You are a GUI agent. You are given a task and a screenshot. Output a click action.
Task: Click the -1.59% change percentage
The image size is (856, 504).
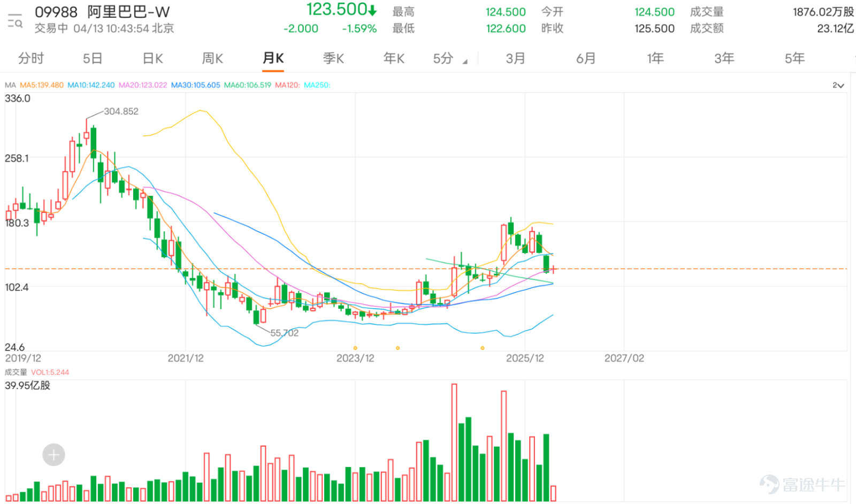pyautogui.click(x=360, y=28)
